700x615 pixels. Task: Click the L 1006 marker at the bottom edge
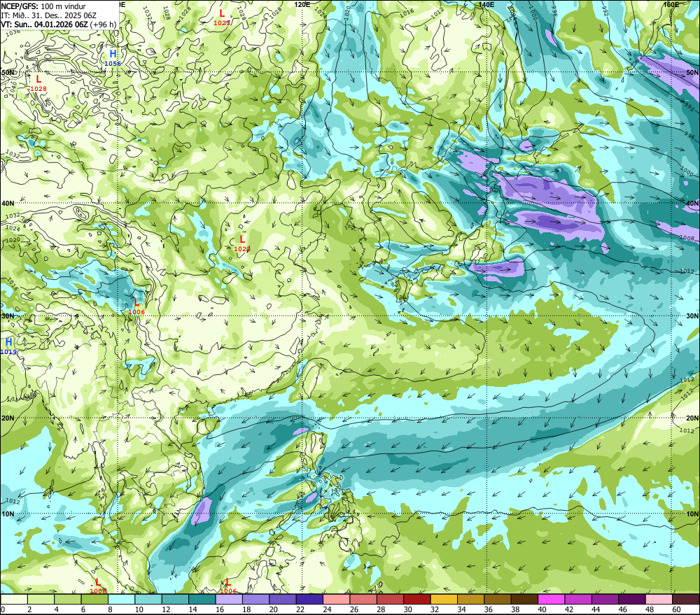[x=228, y=586]
